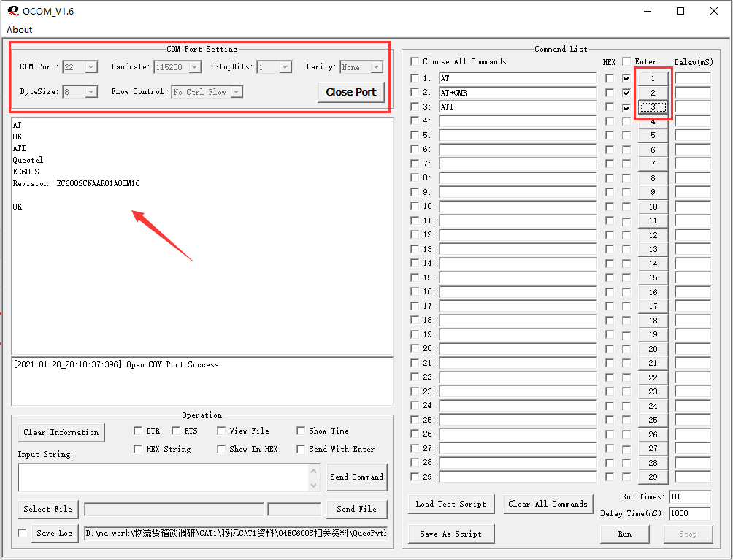The height and width of the screenshot is (560, 733).
Task: Select the checkbox for command row 3
Action: pyautogui.click(x=414, y=107)
